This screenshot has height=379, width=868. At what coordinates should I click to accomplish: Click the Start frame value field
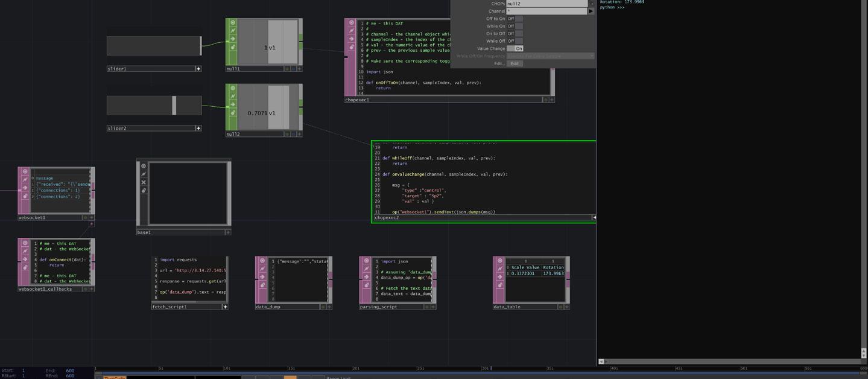(24, 371)
